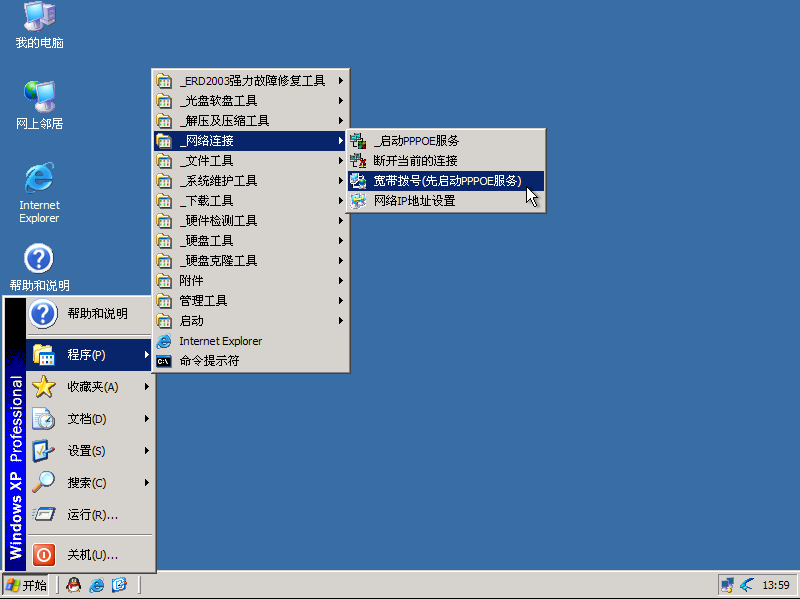The height and width of the screenshot is (599, 800).
Task: Open the _硬盘工具 menu folder
Action: coord(251,241)
